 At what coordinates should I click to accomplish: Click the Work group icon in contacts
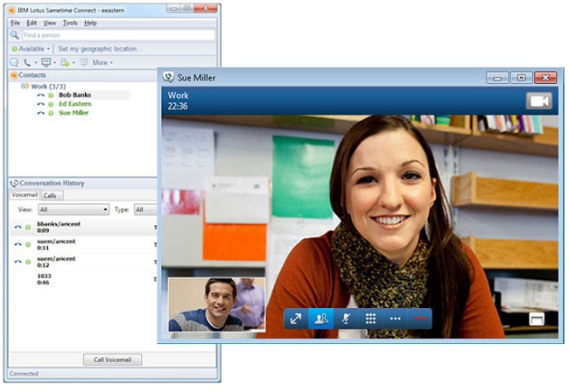pos(25,86)
